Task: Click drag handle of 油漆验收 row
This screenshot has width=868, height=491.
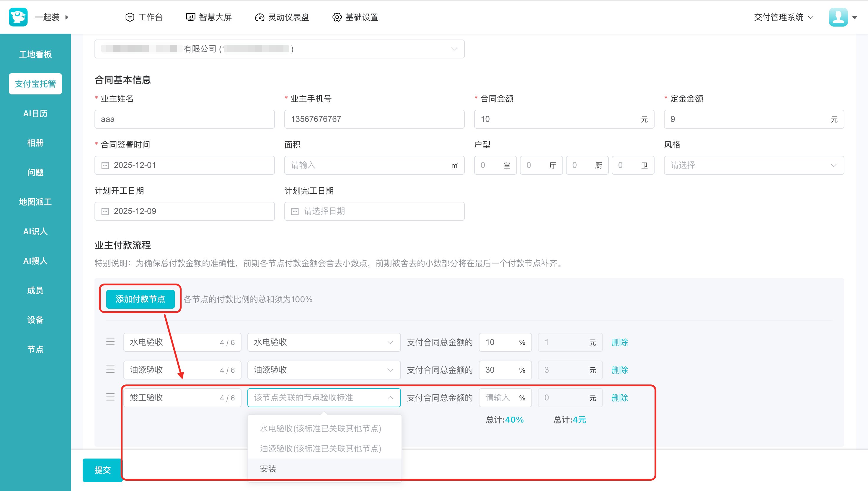Action: [x=110, y=370]
